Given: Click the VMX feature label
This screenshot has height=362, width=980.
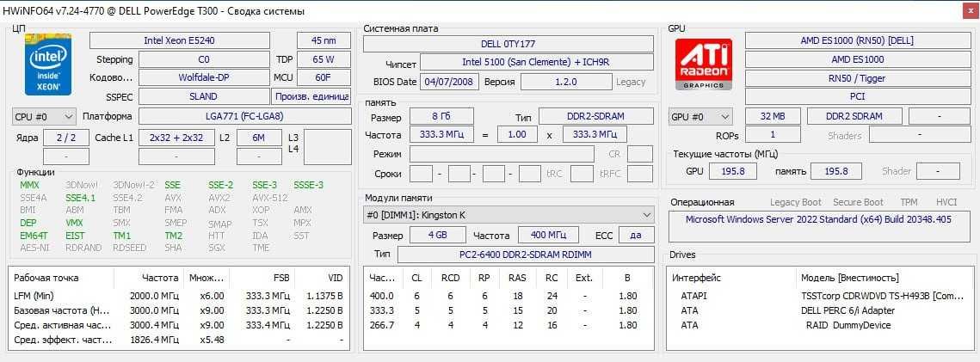Looking at the screenshot, I should (x=74, y=223).
